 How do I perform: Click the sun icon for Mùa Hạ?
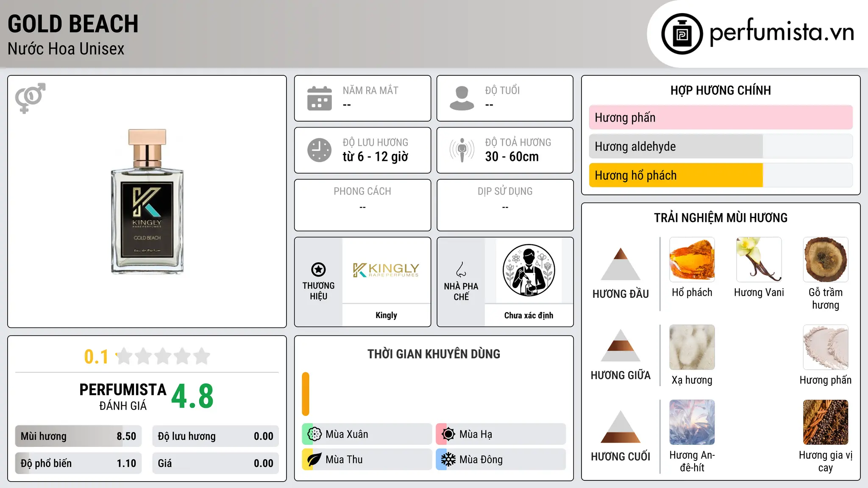[x=448, y=434]
